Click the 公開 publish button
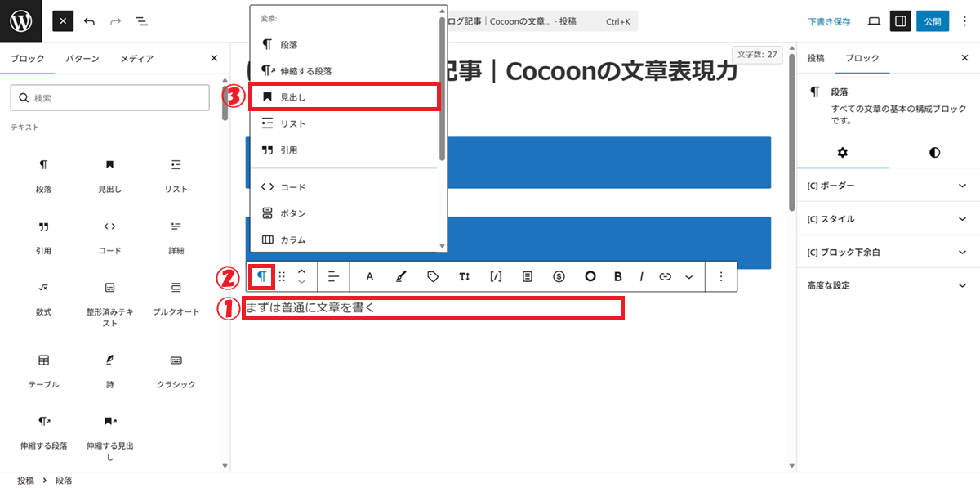Viewport: 980px width, 488px height. (x=932, y=21)
